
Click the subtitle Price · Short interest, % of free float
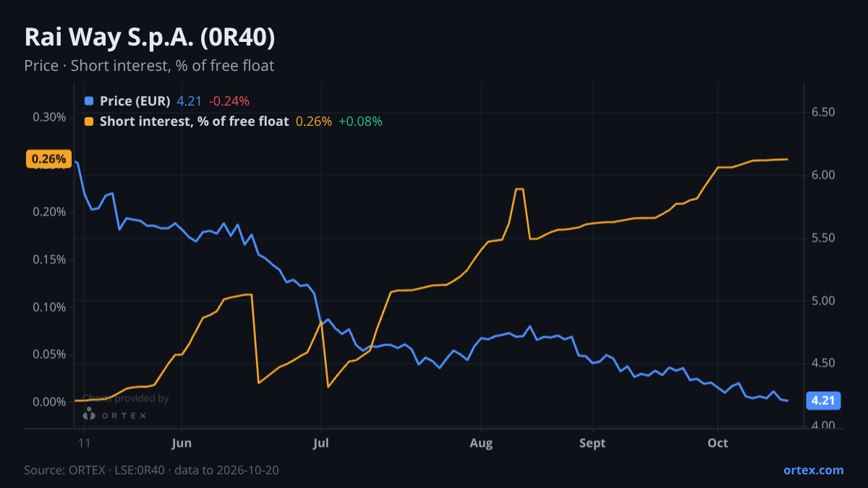pos(149,66)
